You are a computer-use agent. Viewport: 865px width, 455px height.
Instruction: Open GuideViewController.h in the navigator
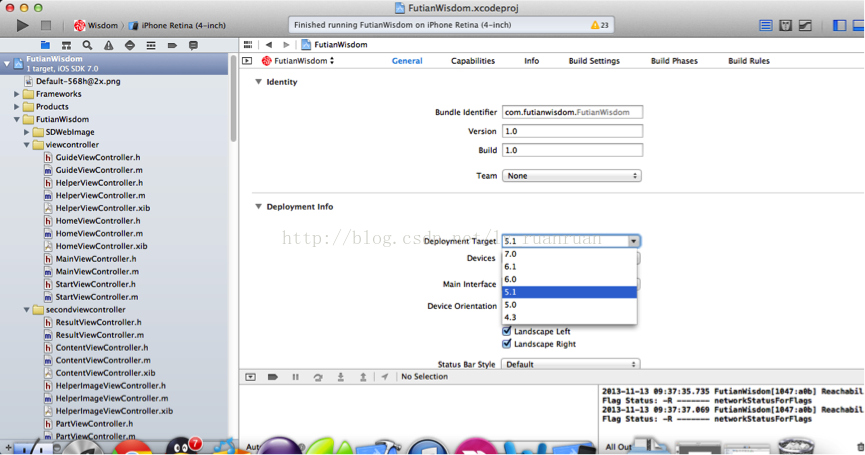tap(98, 158)
